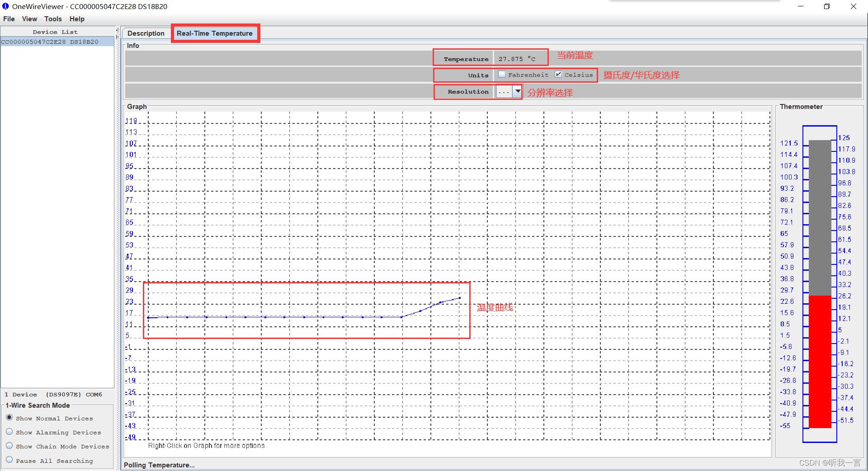
Task: Open the Resolution dropdown
Action: coord(518,91)
